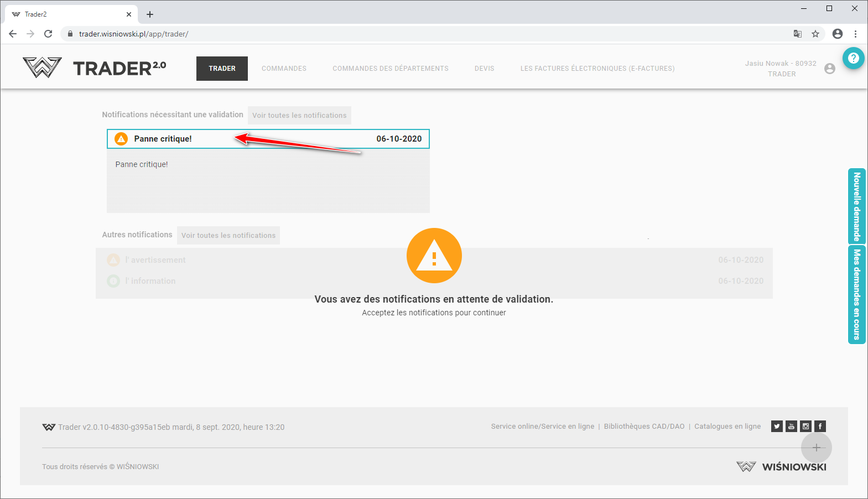This screenshot has height=499, width=868.
Task: Click the user profile avatar icon
Action: (829, 69)
